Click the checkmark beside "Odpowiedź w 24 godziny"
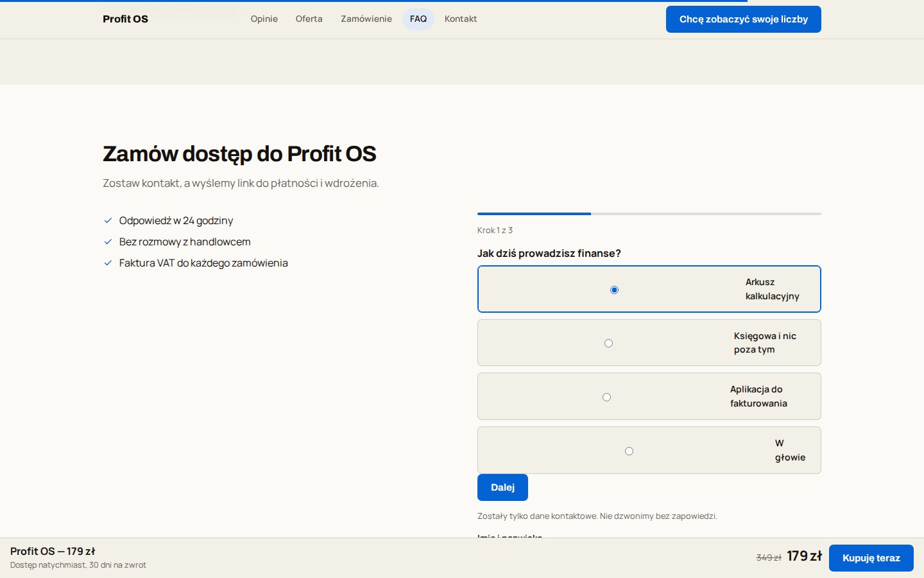This screenshot has width=924, height=578. (x=108, y=220)
